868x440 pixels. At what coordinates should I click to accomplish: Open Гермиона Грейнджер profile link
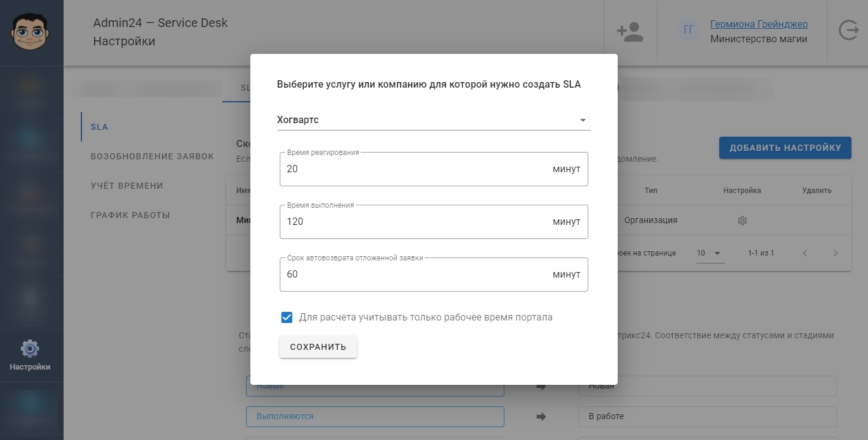click(x=759, y=25)
